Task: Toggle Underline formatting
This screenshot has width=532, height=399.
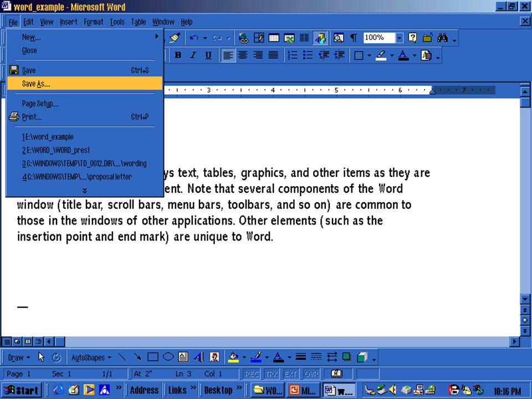Action: pyautogui.click(x=208, y=55)
